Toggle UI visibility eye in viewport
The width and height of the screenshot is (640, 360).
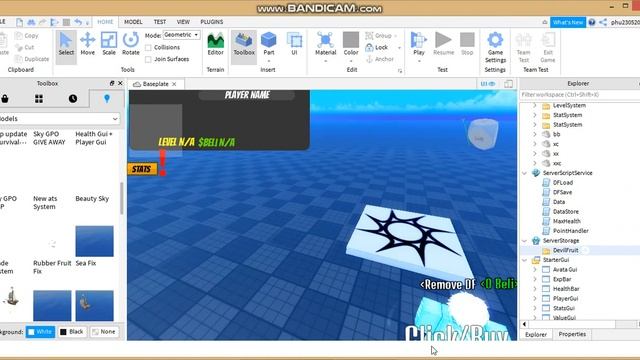tap(488, 84)
